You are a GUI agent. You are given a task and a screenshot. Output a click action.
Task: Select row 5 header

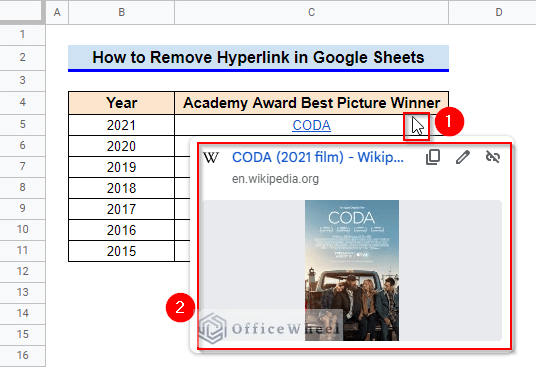22,124
